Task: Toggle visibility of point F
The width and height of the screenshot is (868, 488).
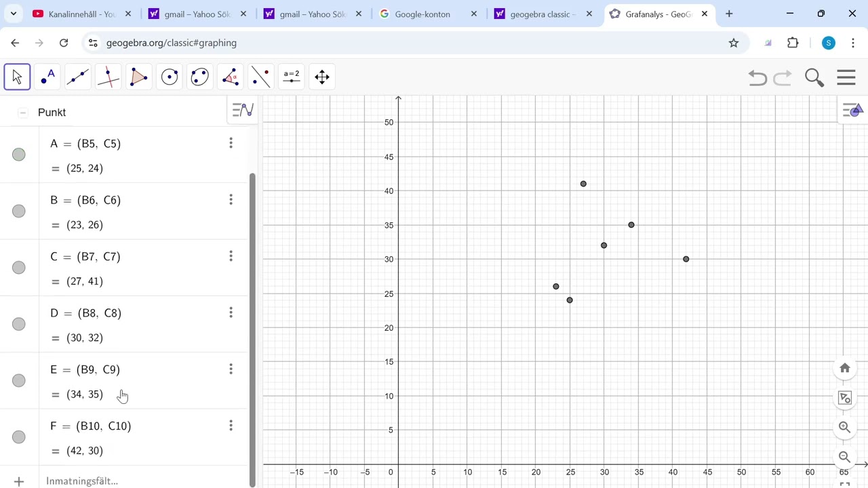Action: [x=19, y=437]
